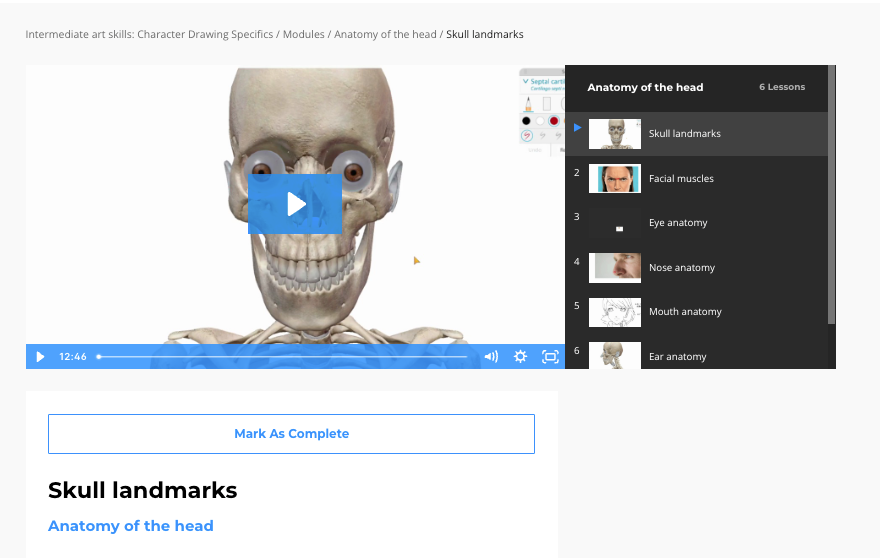This screenshot has height=558, width=880.
Task: Open video settings gear icon
Action: 520,356
